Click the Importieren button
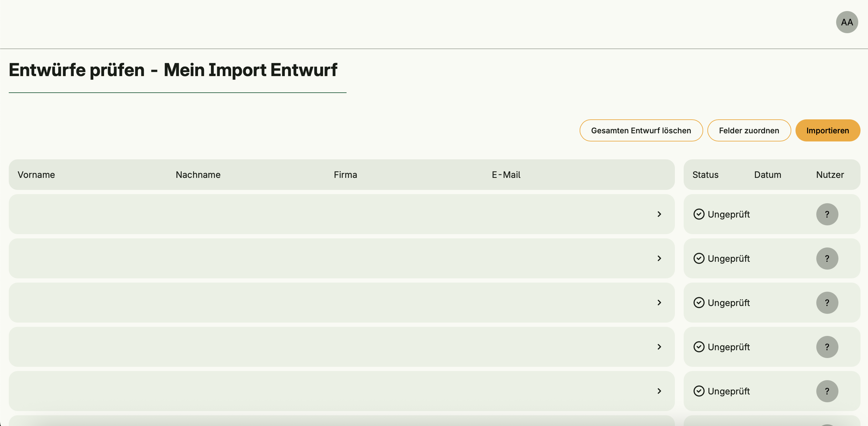Viewport: 868px width, 426px height. point(828,130)
